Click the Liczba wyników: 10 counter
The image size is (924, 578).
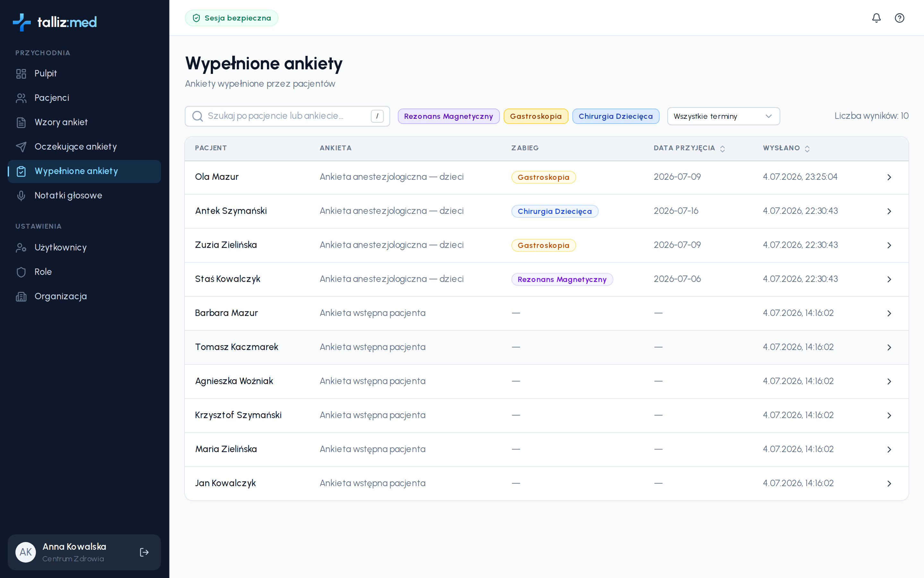point(871,116)
